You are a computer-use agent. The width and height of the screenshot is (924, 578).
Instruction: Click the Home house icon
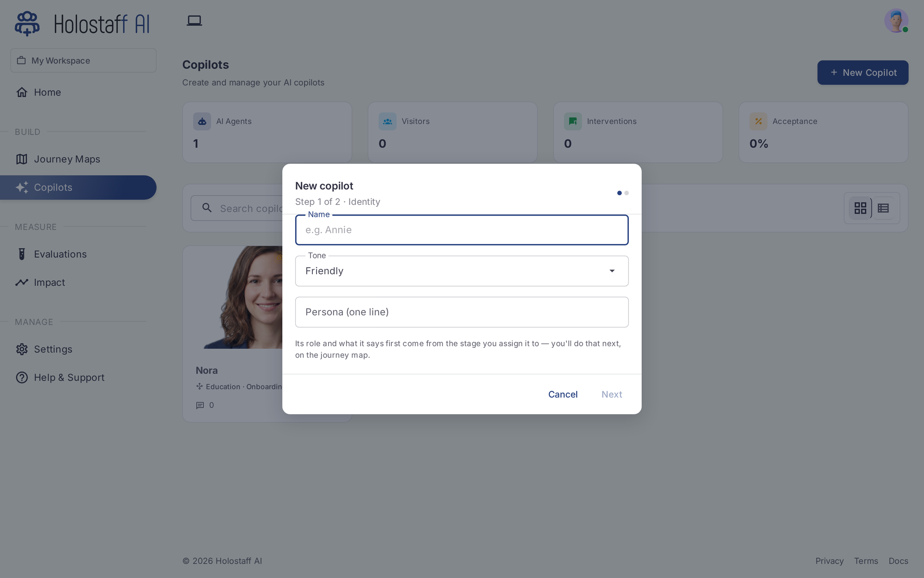pos(22,92)
